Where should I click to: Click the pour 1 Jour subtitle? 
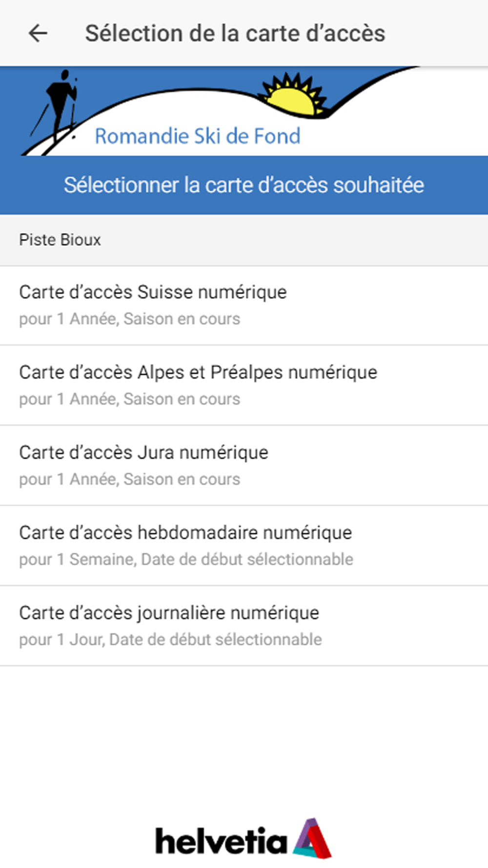click(170, 640)
